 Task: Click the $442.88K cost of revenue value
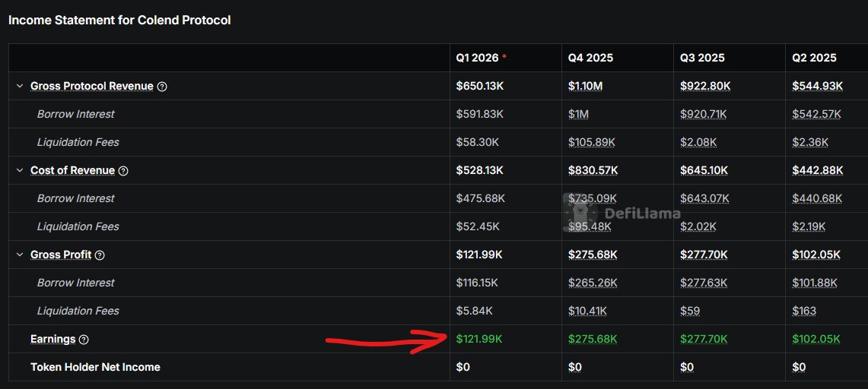pos(818,171)
